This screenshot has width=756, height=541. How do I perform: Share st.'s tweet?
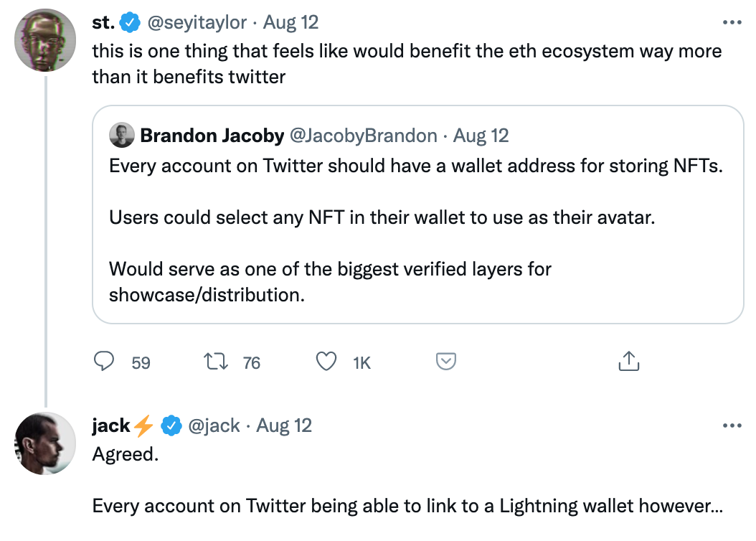628,361
